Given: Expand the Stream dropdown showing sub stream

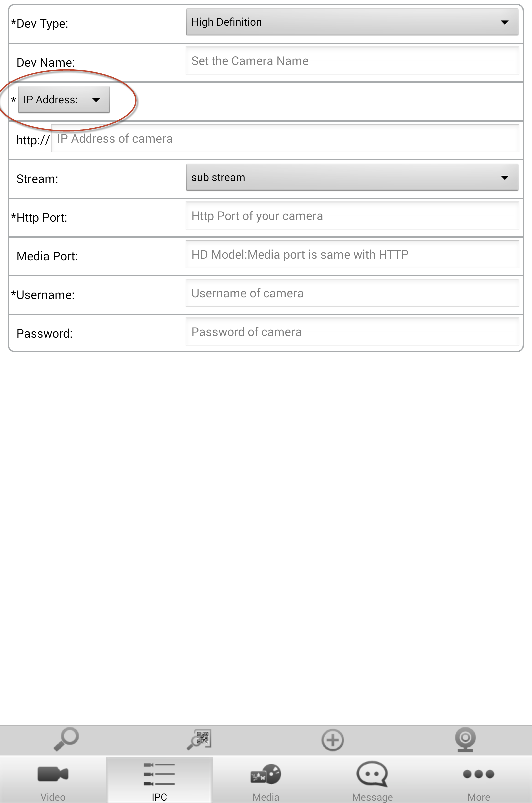Looking at the screenshot, I should 352,177.
